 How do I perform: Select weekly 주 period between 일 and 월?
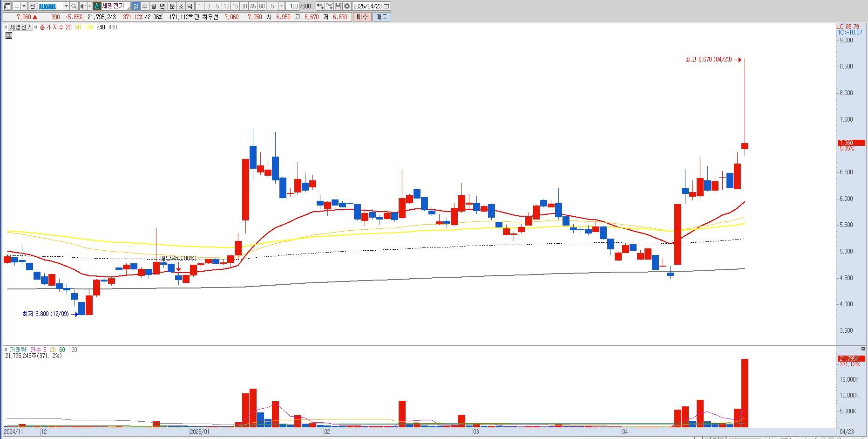tap(145, 6)
